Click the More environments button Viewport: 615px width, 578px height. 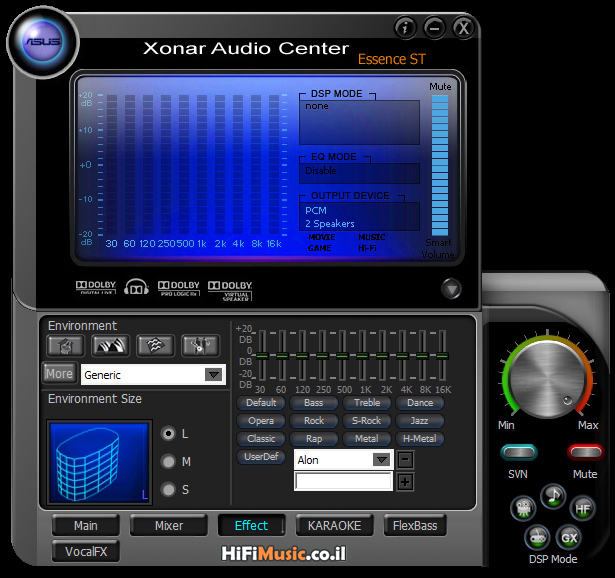[x=59, y=373]
